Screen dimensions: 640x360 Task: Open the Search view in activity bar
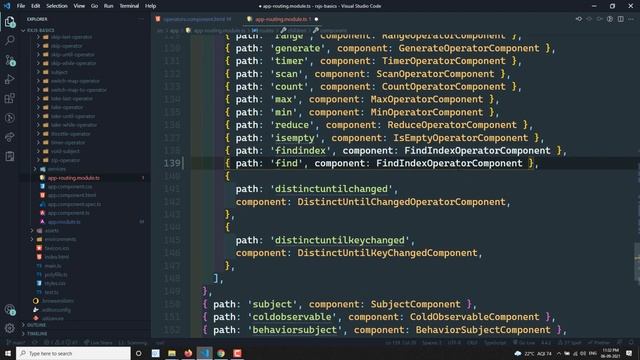point(10,40)
